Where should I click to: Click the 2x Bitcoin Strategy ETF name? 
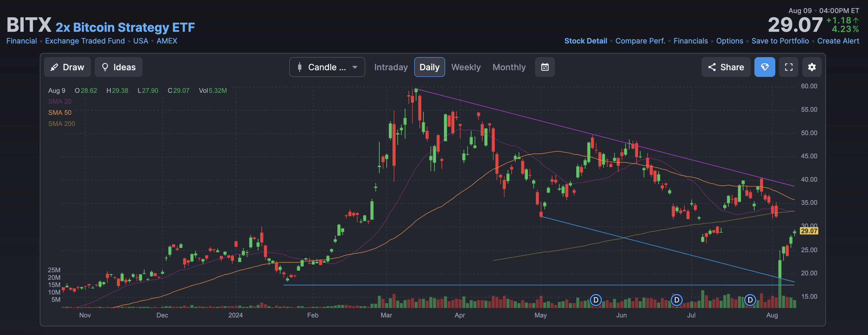point(125,27)
